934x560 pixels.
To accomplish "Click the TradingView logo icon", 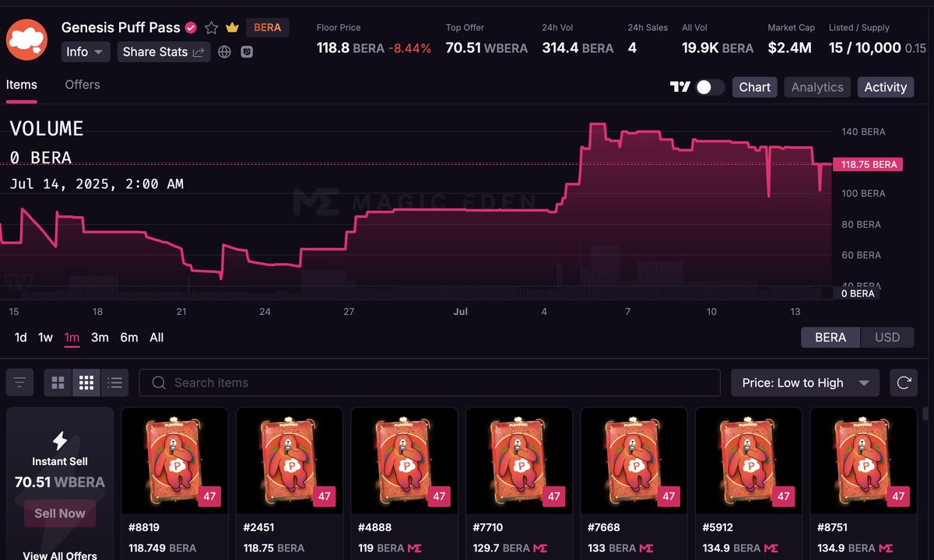I will tap(680, 87).
